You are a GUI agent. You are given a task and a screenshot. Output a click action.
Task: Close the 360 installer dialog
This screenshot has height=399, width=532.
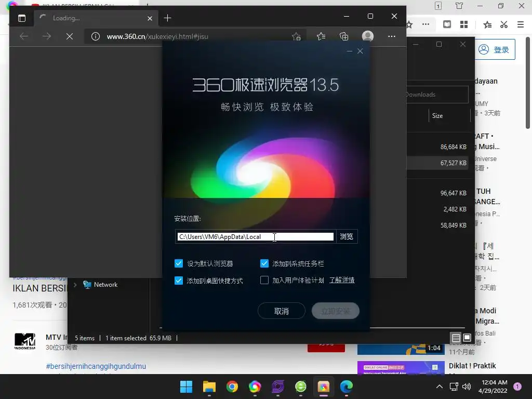(x=361, y=51)
